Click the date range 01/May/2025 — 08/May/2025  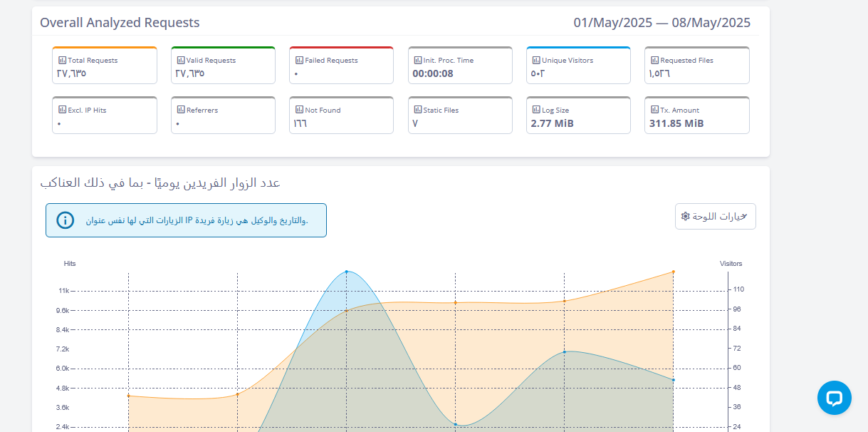(662, 23)
